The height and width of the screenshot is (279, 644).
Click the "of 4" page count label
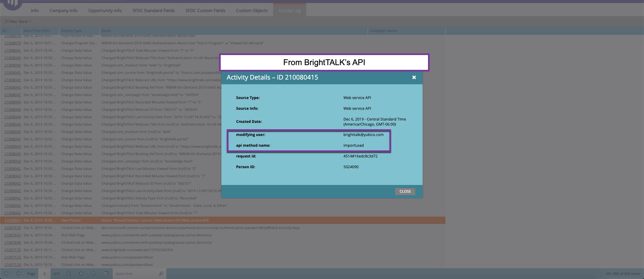pyautogui.click(x=56, y=274)
